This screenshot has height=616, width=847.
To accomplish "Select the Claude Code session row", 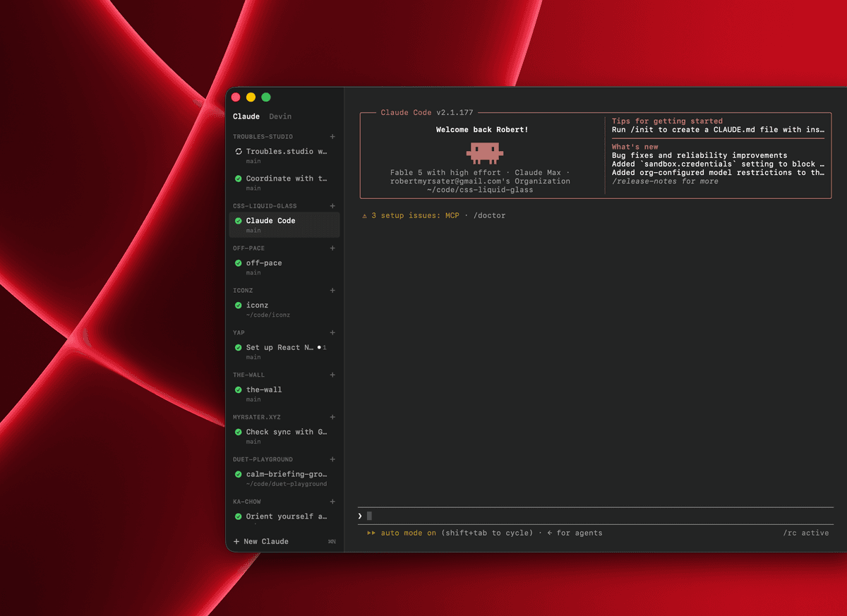I will point(284,225).
